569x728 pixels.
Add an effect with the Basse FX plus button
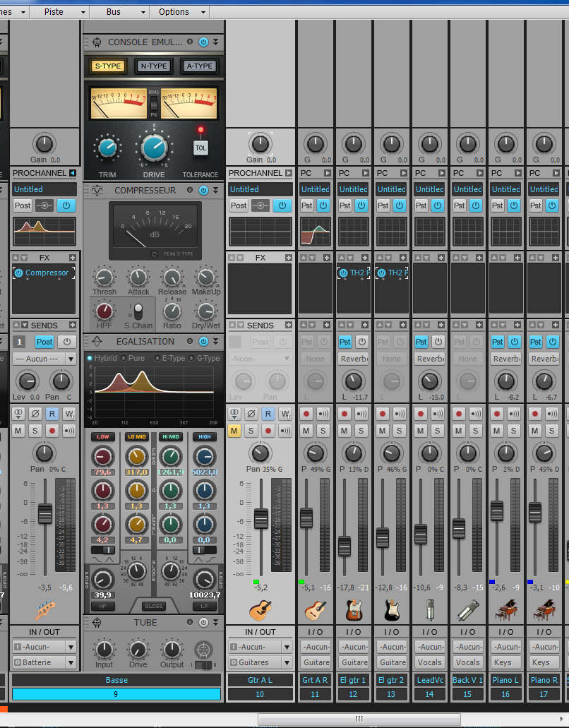pyautogui.click(x=71, y=258)
